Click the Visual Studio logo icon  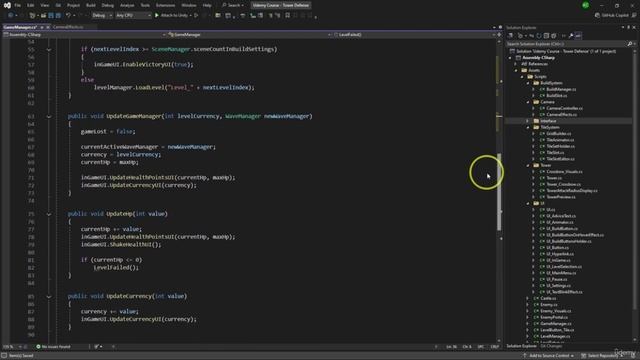[7, 5]
